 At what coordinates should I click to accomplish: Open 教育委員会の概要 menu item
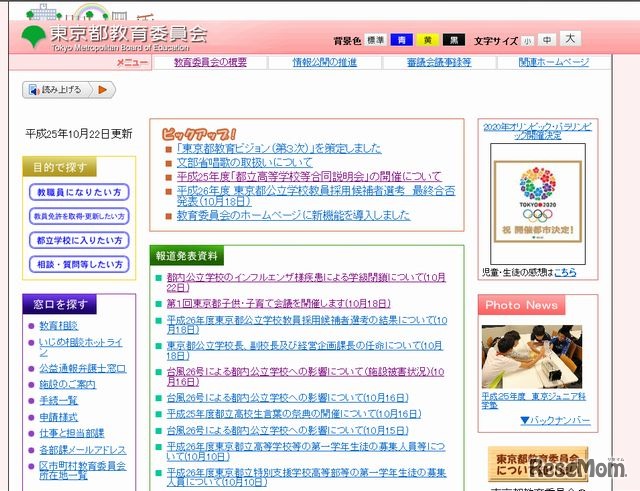click(x=210, y=62)
